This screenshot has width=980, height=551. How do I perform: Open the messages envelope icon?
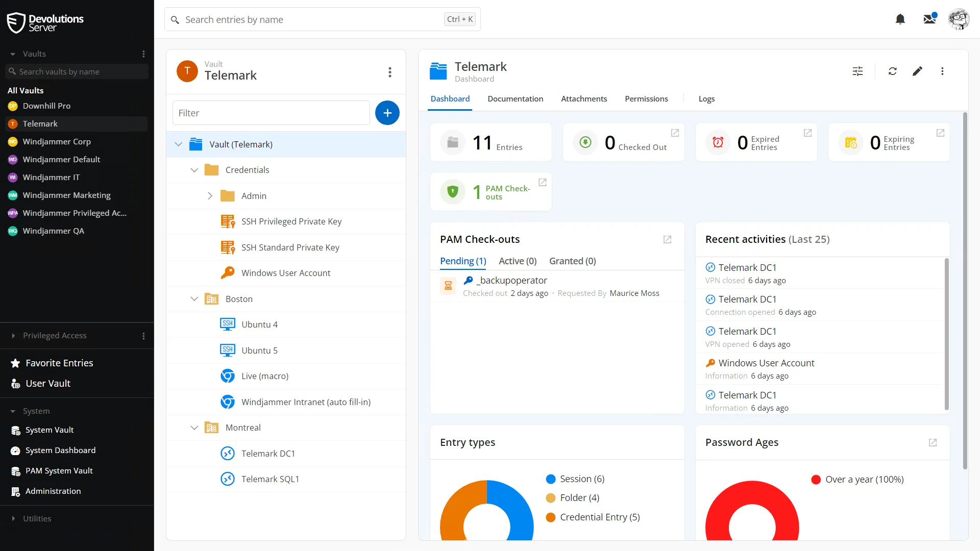(929, 19)
